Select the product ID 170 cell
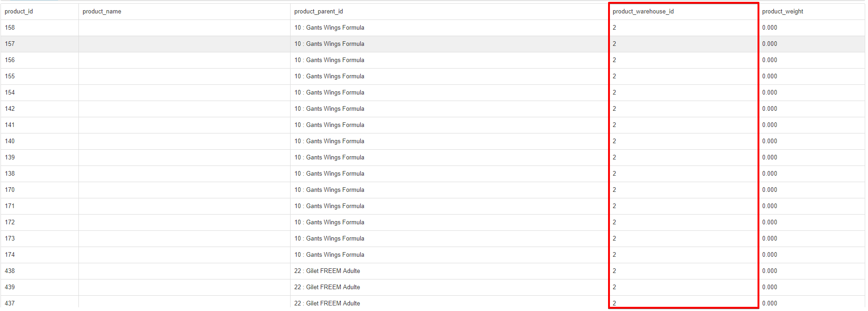This screenshot has height=311, width=868. click(x=10, y=190)
